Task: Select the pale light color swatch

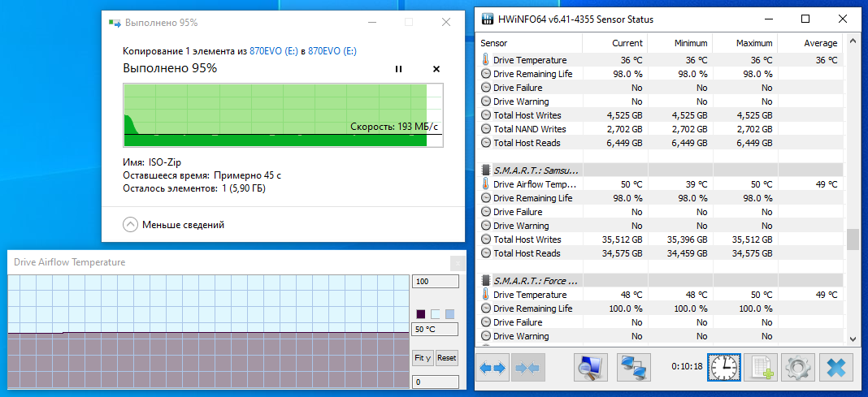Action: coord(435,313)
